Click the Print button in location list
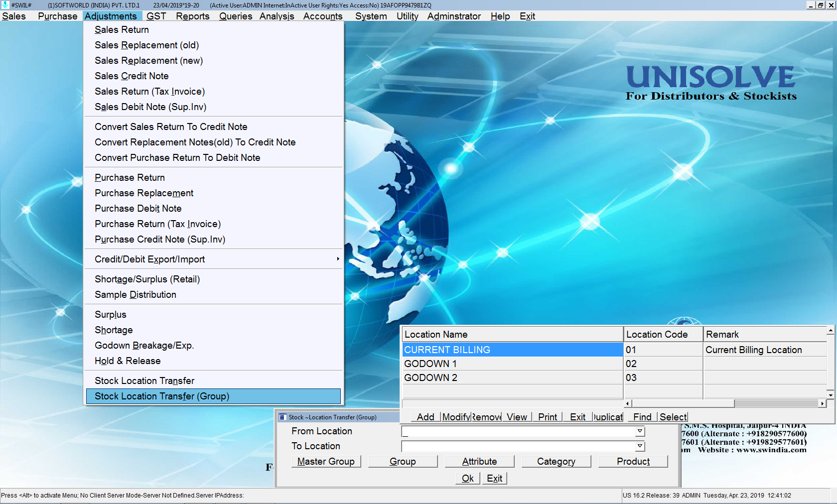 548,417
